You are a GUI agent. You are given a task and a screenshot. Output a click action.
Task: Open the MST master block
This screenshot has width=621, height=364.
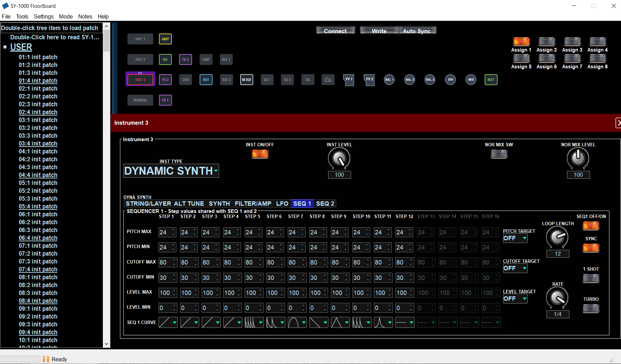point(491,80)
